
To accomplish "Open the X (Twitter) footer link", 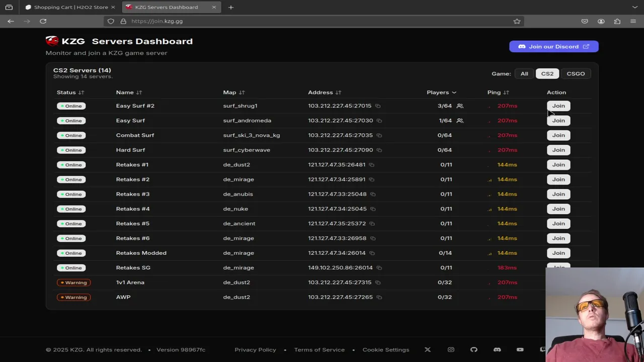I will (428, 350).
